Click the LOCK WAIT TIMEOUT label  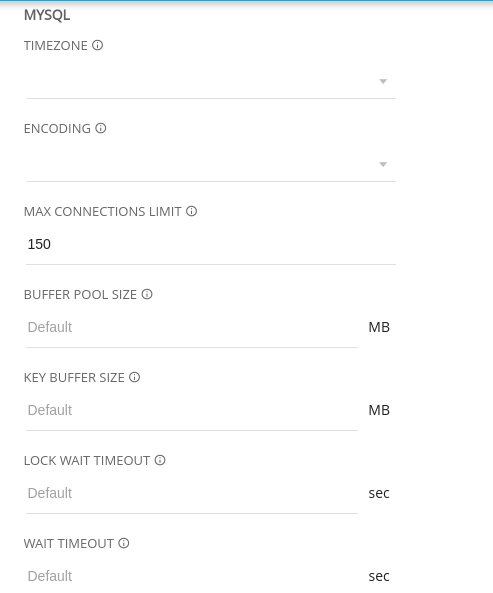click(87, 461)
